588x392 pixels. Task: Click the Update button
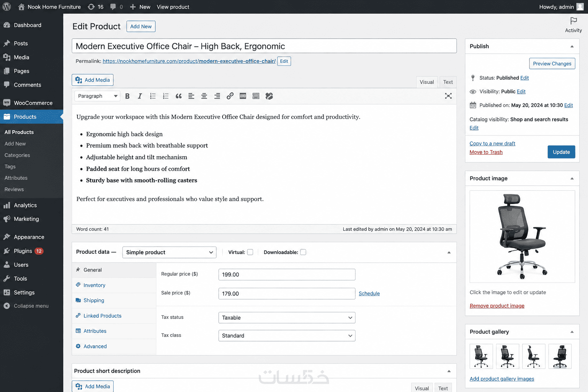click(561, 152)
